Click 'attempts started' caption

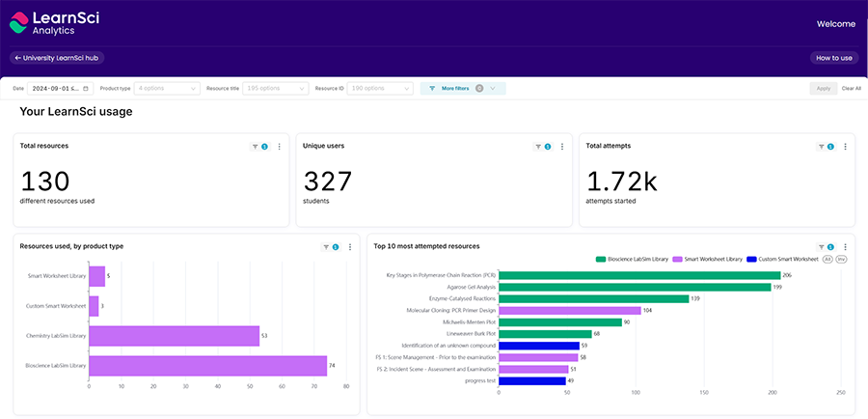tap(610, 201)
